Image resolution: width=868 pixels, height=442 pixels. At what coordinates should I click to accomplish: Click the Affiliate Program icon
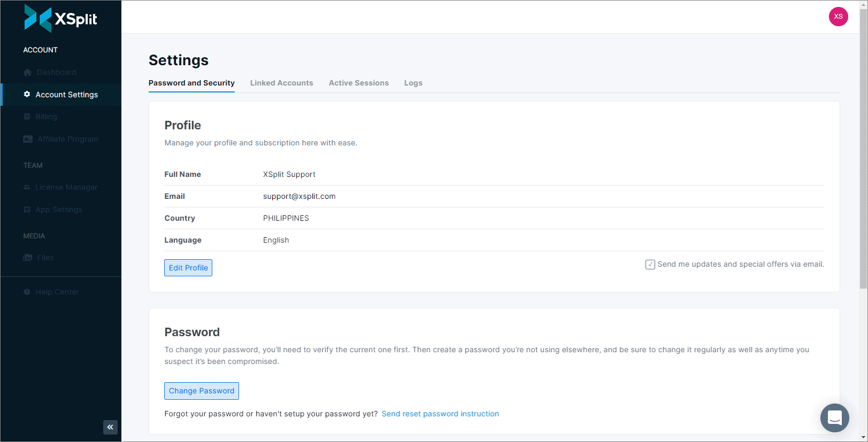(28, 139)
